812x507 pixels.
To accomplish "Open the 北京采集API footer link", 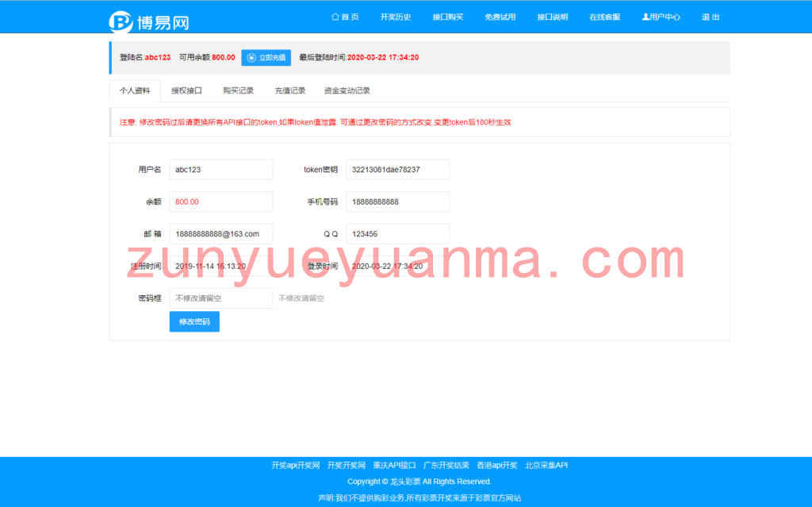I will pyautogui.click(x=546, y=465).
